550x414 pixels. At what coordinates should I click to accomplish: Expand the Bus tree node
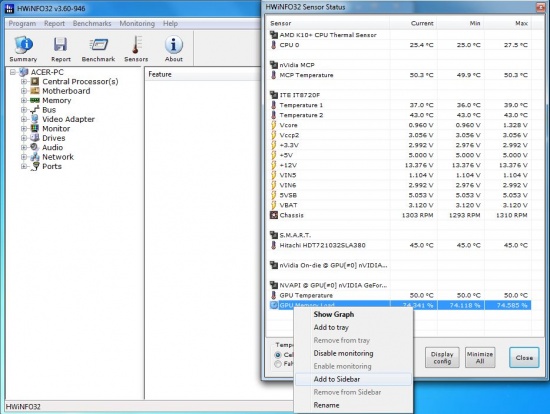tap(24, 110)
